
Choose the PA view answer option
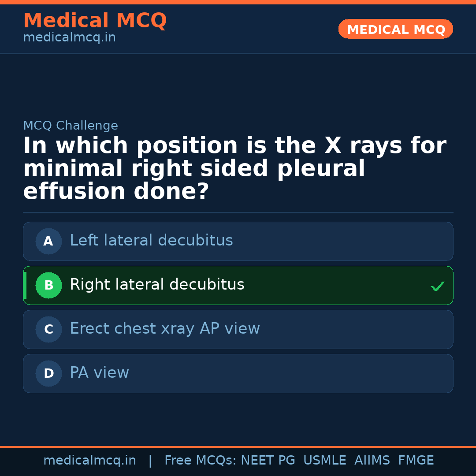(99, 373)
